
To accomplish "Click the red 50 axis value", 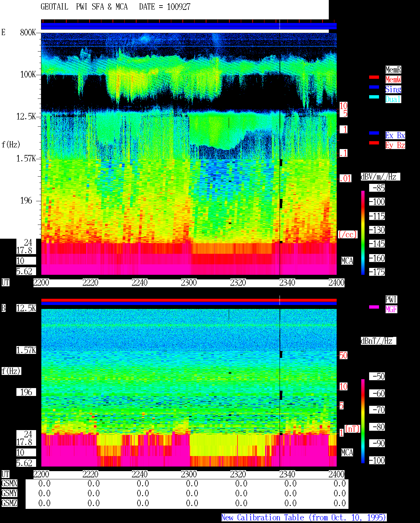I will [x=343, y=355].
